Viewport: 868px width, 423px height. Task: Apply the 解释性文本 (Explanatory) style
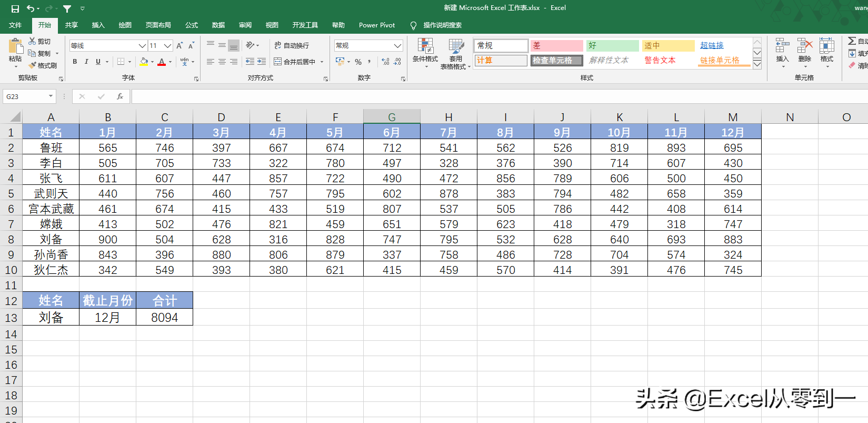click(x=608, y=61)
